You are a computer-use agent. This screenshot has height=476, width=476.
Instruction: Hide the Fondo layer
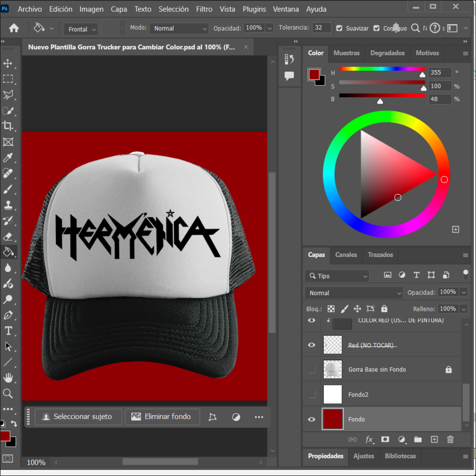point(312,419)
